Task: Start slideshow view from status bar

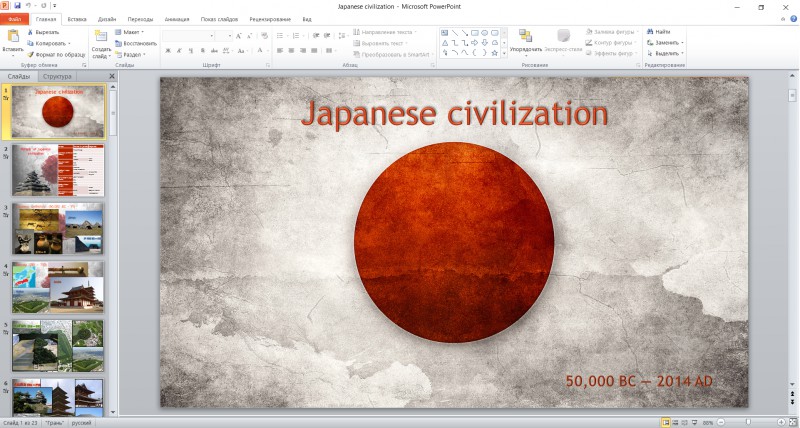Action: pyautogui.click(x=694, y=422)
